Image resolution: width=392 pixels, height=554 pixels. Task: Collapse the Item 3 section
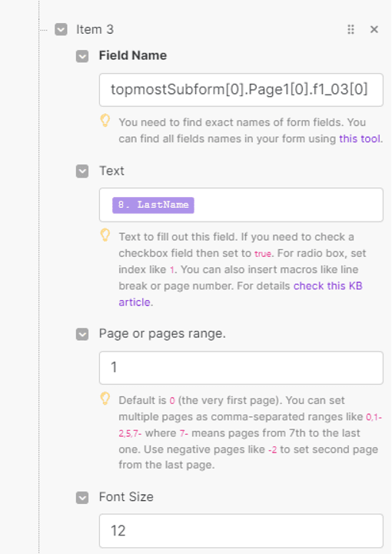pyautogui.click(x=61, y=30)
